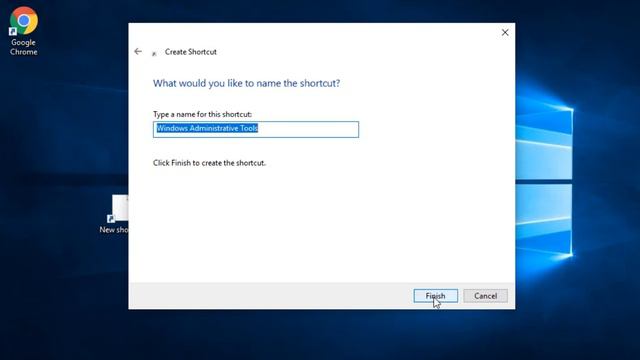Open the Google Chrome desktop shortcut
This screenshot has height=360, width=640.
23,31
